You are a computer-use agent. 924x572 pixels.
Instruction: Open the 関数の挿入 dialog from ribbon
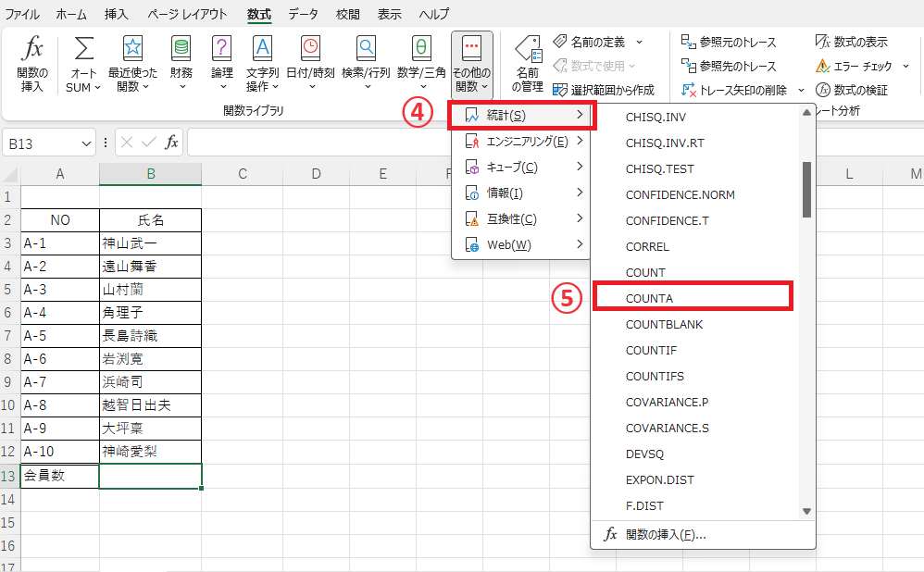pos(31,63)
